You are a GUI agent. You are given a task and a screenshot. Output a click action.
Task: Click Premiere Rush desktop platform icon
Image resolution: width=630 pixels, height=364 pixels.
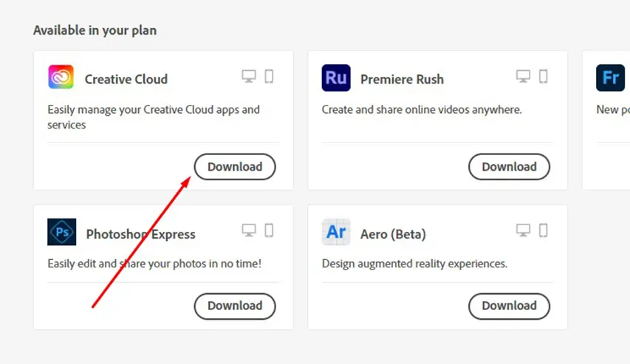click(x=523, y=76)
